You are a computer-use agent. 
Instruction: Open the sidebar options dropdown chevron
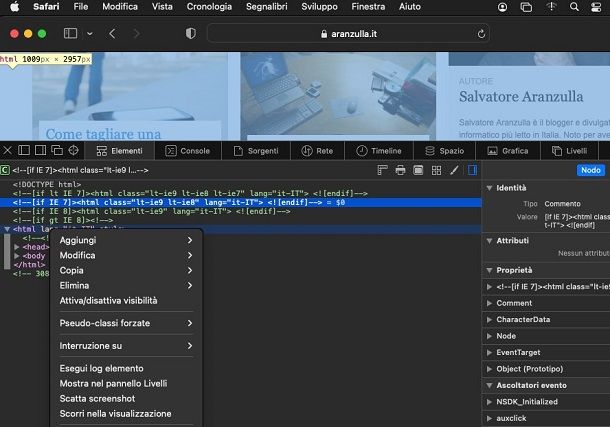pyautogui.click(x=90, y=34)
